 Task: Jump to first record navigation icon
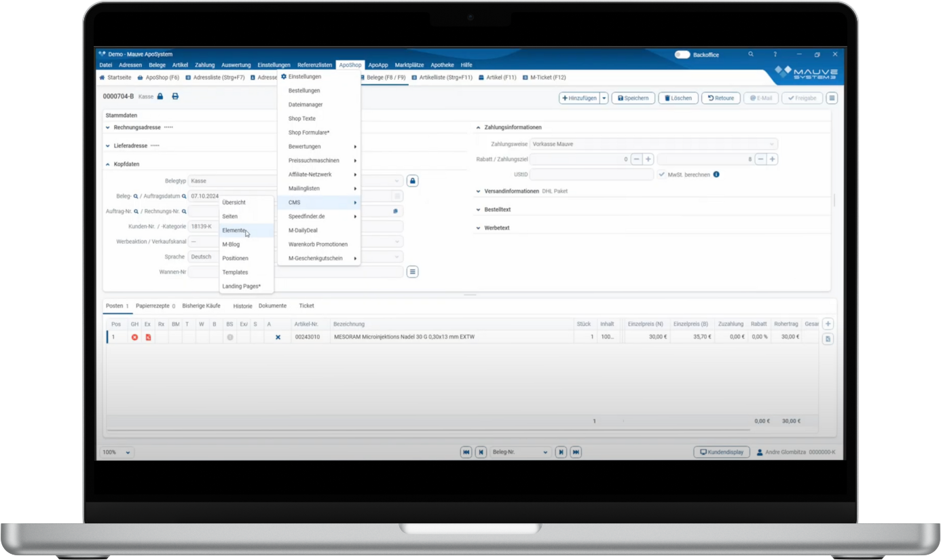coord(466,452)
